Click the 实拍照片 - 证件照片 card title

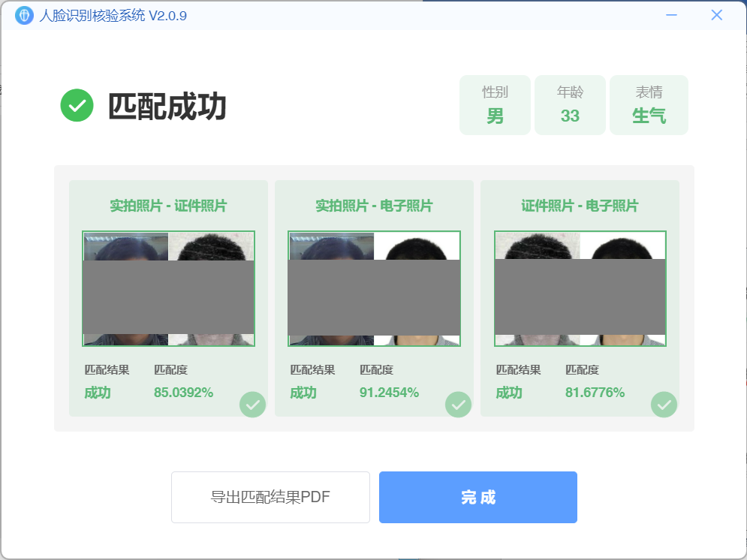click(x=169, y=206)
